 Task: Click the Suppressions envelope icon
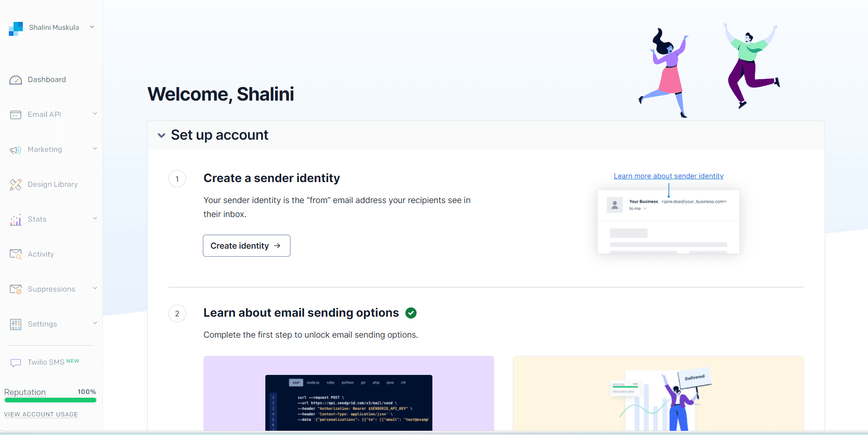click(16, 290)
